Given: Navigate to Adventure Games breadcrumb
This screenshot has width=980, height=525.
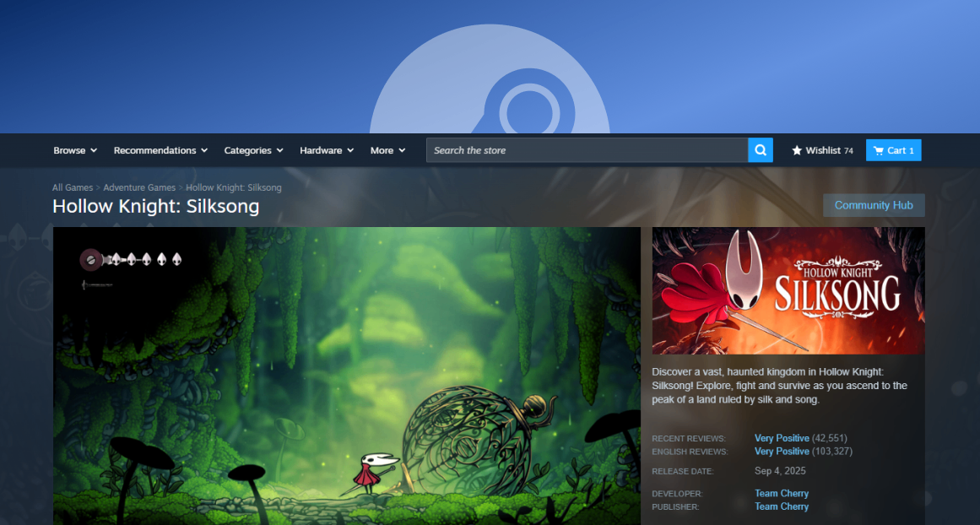Looking at the screenshot, I should 139,187.
